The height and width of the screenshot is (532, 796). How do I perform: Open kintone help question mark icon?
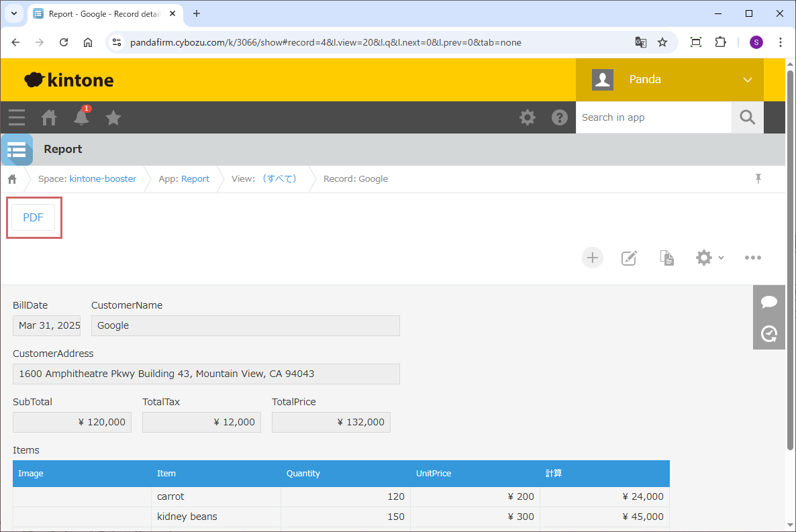click(x=559, y=117)
